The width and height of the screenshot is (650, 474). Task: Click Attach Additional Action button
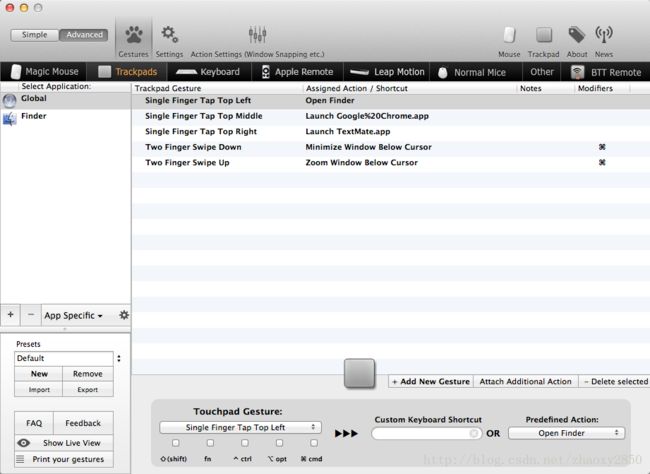(x=525, y=382)
